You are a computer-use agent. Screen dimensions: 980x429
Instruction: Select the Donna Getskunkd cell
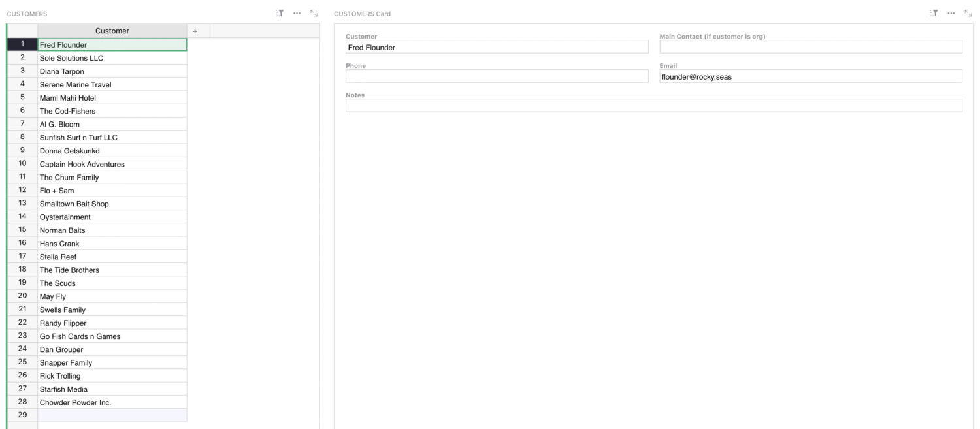pos(112,151)
